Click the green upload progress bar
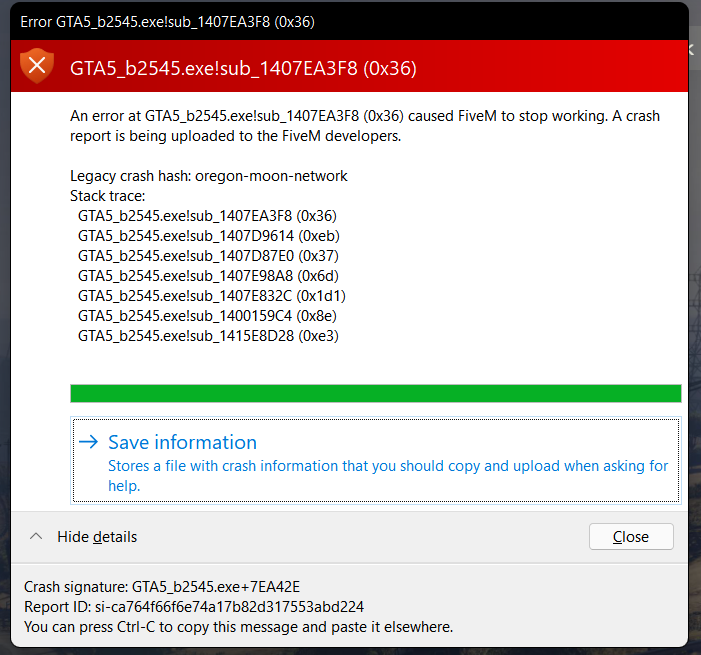This screenshot has height=655, width=701. click(376, 393)
